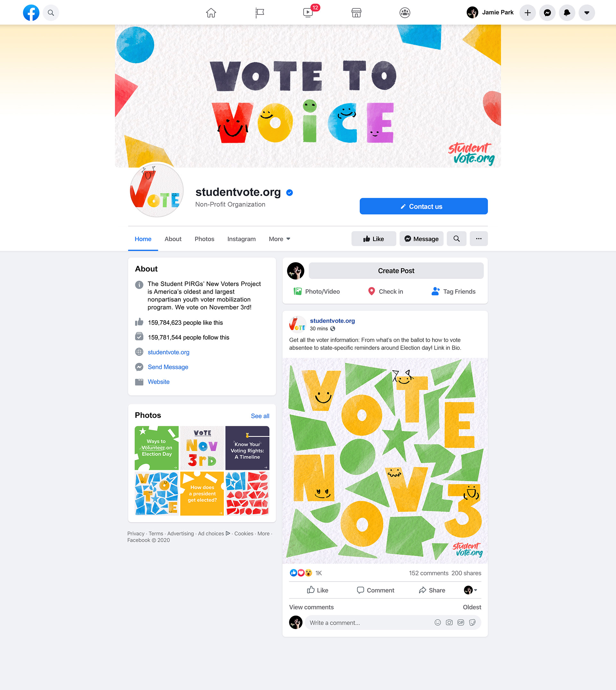This screenshot has height=690, width=616.
Task: Open the account dropdown arrow menu
Action: coord(586,13)
